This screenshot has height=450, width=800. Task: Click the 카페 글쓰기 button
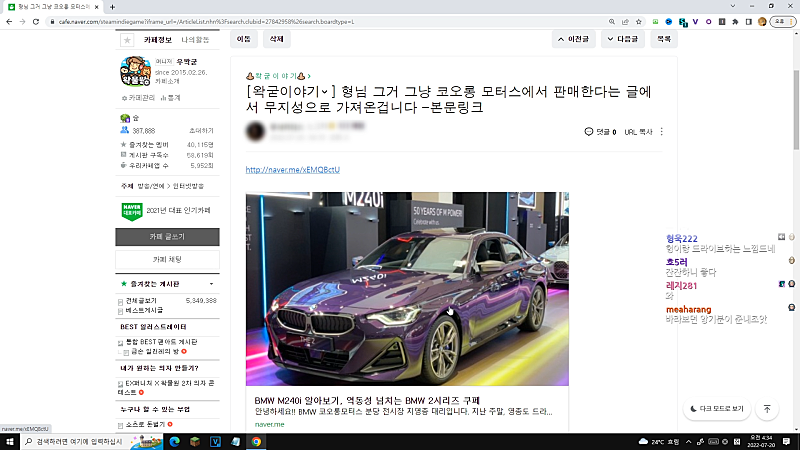167,237
